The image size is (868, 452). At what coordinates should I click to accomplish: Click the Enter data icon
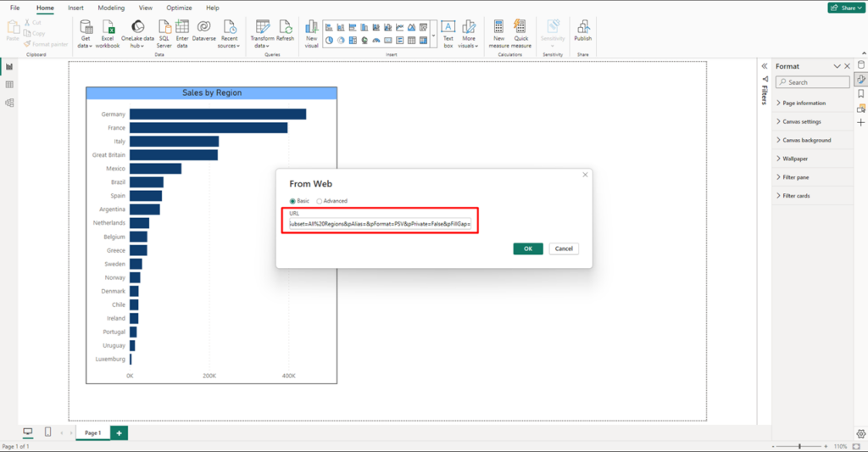click(x=182, y=26)
